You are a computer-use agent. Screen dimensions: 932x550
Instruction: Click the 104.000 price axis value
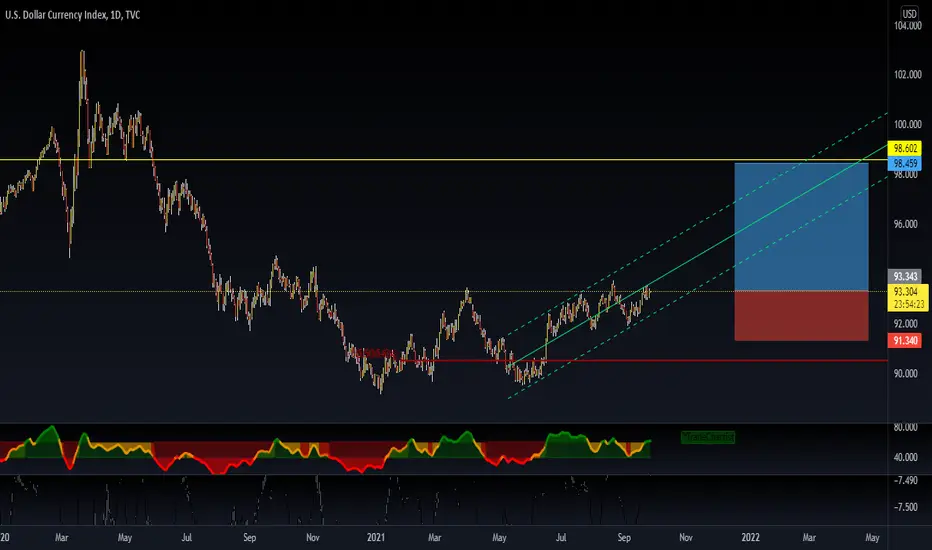pos(907,26)
